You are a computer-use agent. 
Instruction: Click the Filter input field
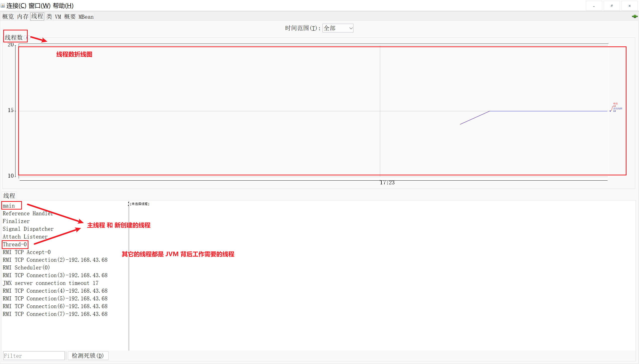tap(34, 356)
